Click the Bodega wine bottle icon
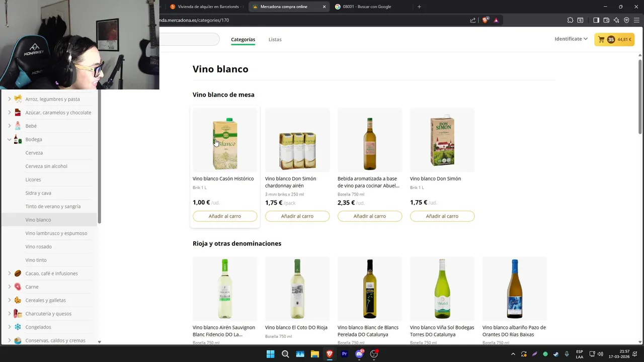This screenshot has height=362, width=644. pyautogui.click(x=18, y=139)
